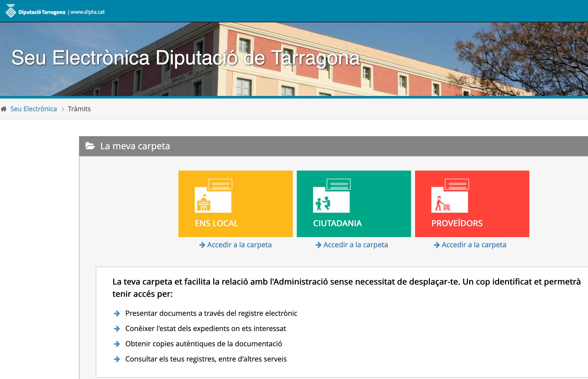The width and height of the screenshot is (588, 379).
Task: Click the Diputació Tarragona diamond logo
Action: pyautogui.click(x=11, y=12)
